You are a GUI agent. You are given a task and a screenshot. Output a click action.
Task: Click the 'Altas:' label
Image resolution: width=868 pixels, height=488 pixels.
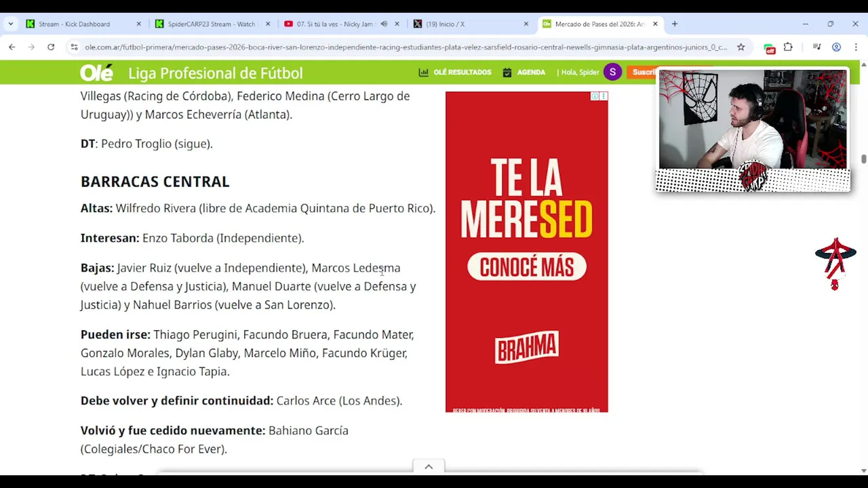[x=96, y=208]
